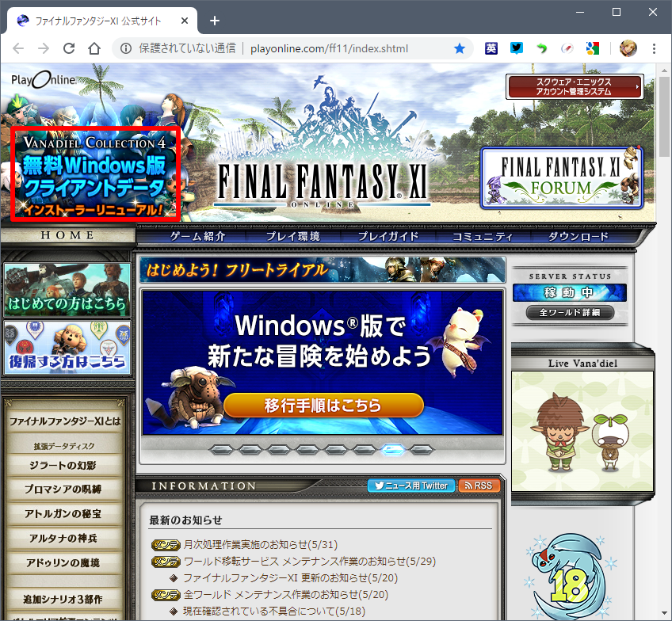Click the bookmark star icon
The width and height of the screenshot is (672, 621).
pyautogui.click(x=460, y=48)
